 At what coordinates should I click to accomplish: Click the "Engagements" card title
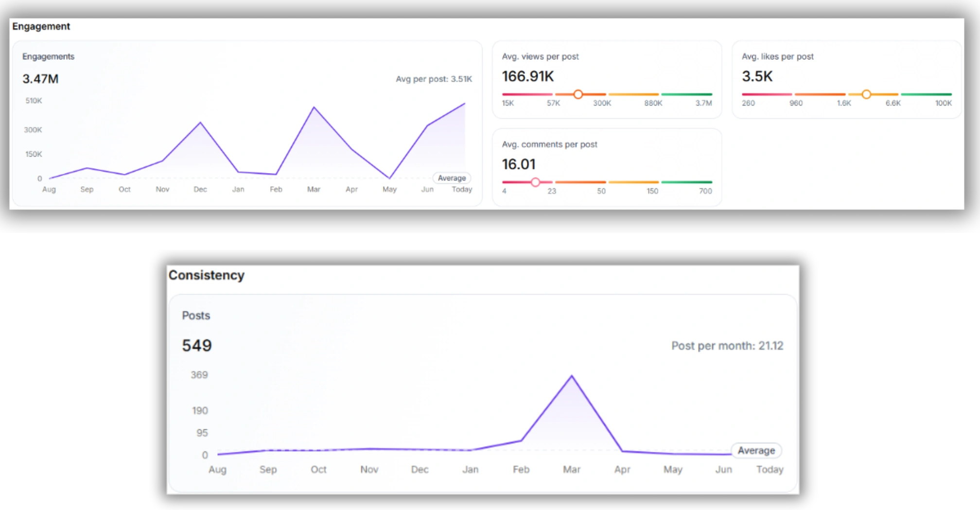click(x=48, y=56)
